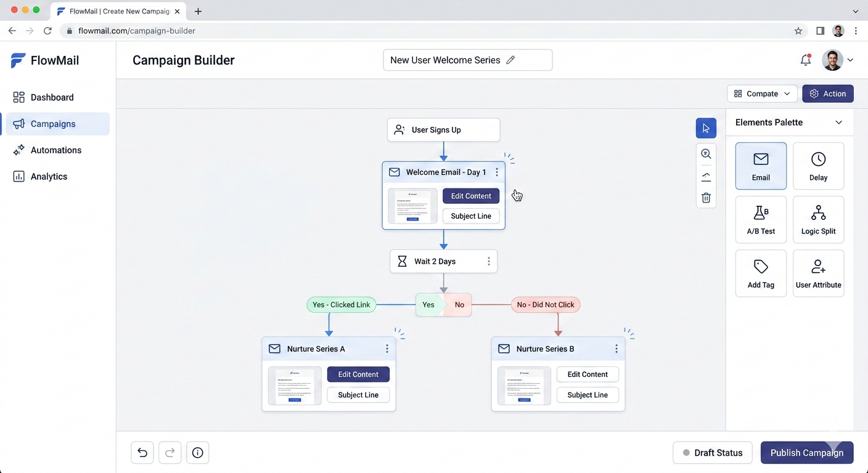The height and width of the screenshot is (473, 868).
Task: Click the zoom magnifier canvas tool
Action: pyautogui.click(x=706, y=154)
